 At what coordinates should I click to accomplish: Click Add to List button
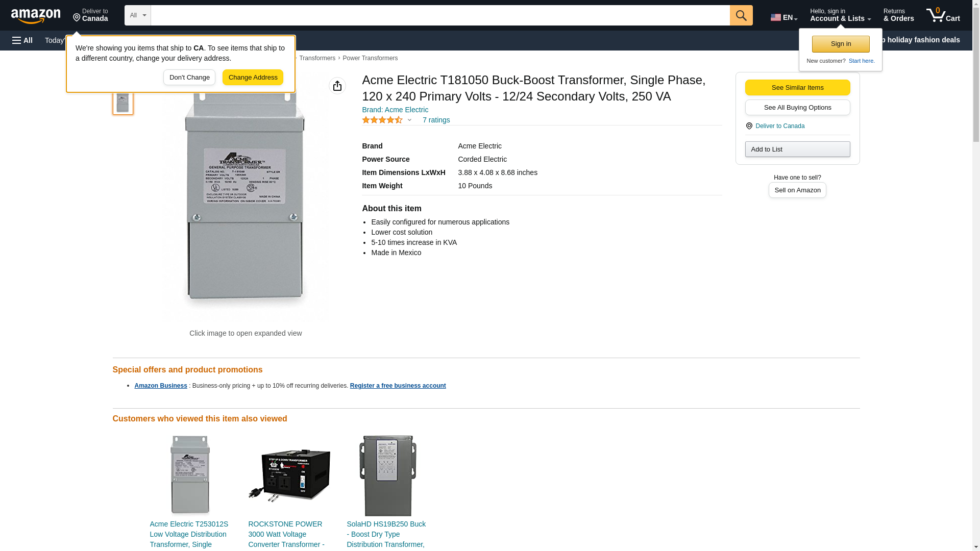click(x=797, y=149)
